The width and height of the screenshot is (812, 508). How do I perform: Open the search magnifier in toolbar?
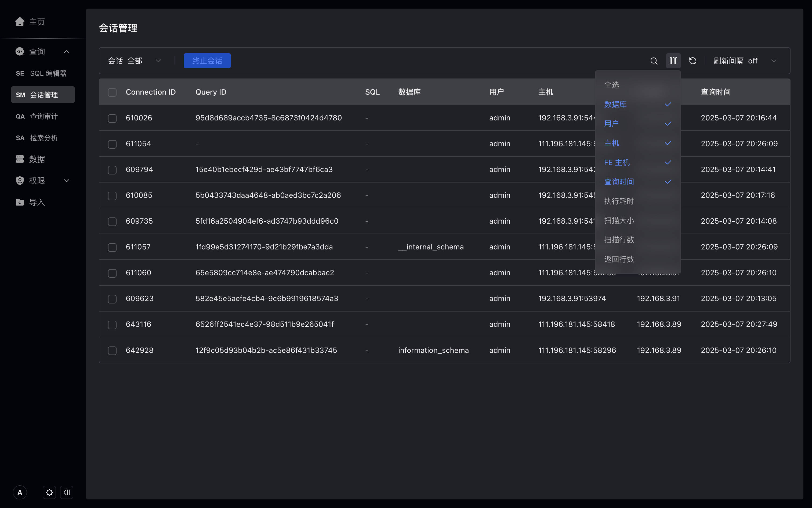pos(654,61)
